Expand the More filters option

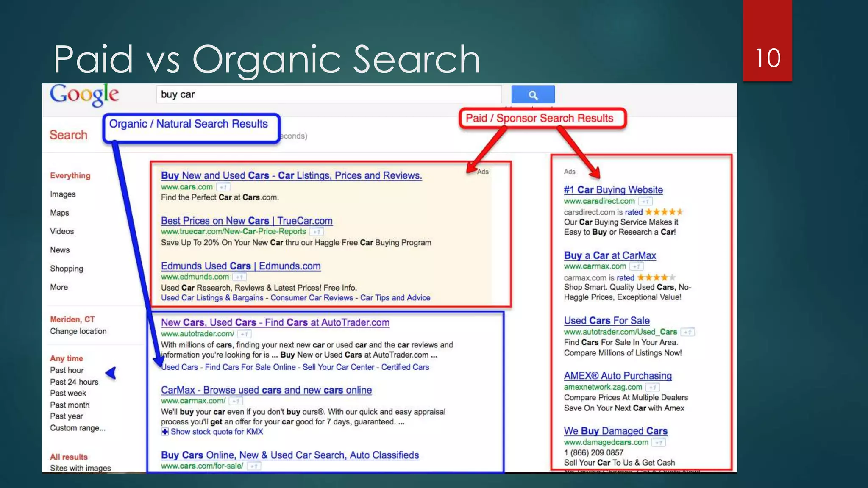pyautogui.click(x=59, y=287)
